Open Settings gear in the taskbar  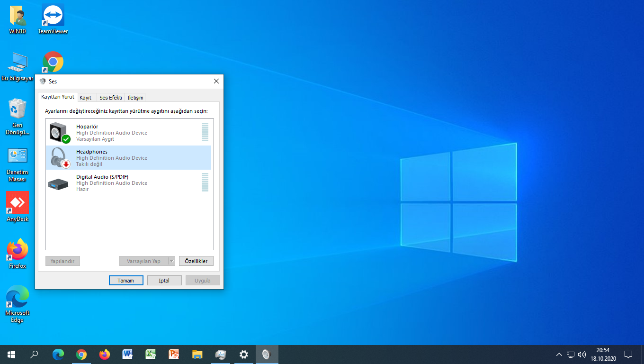pyautogui.click(x=244, y=354)
